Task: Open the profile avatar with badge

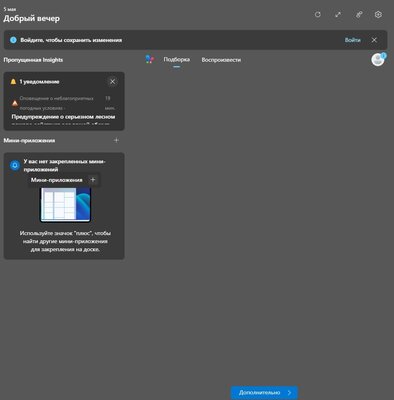Action: tap(378, 60)
